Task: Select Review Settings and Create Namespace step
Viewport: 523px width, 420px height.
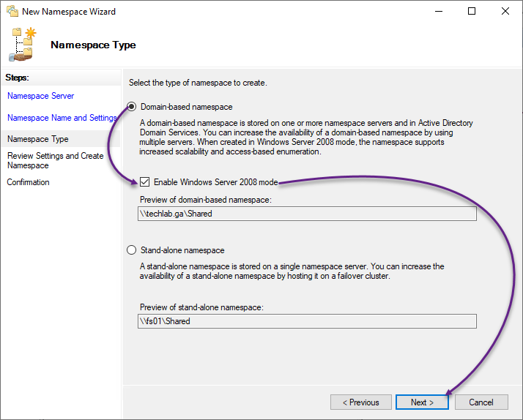Action: point(56,160)
